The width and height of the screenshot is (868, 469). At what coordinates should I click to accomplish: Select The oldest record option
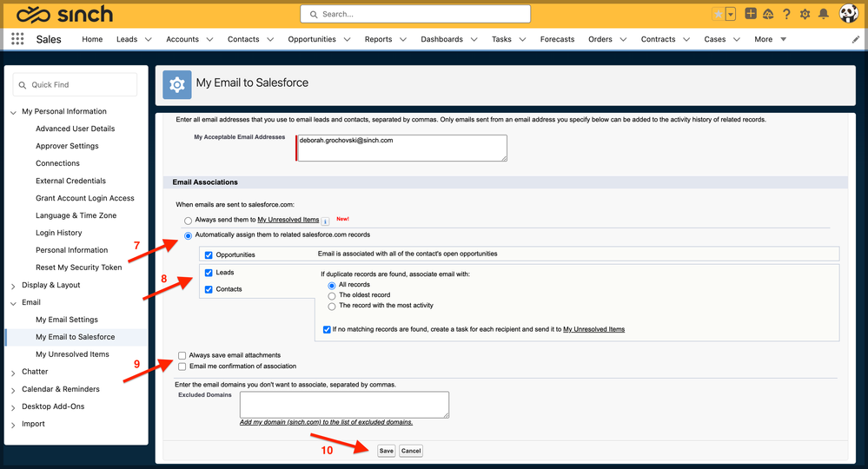click(x=332, y=296)
